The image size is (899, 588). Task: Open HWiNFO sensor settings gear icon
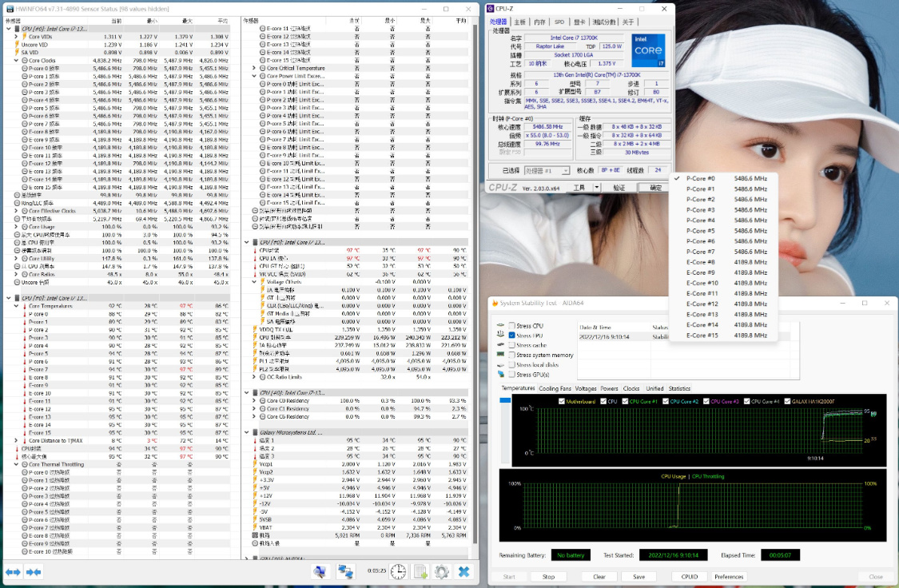441,572
